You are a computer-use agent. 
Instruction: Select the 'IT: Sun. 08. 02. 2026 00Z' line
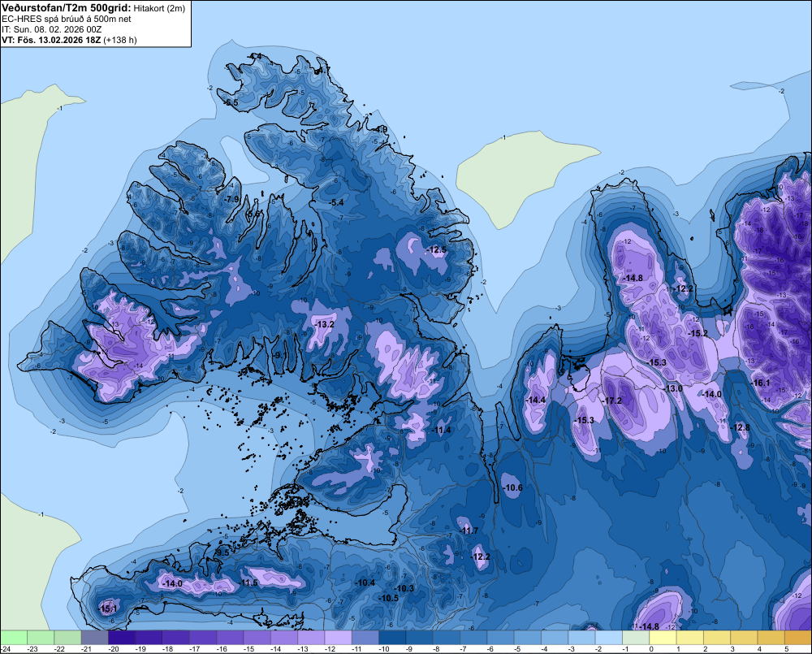coord(52,29)
